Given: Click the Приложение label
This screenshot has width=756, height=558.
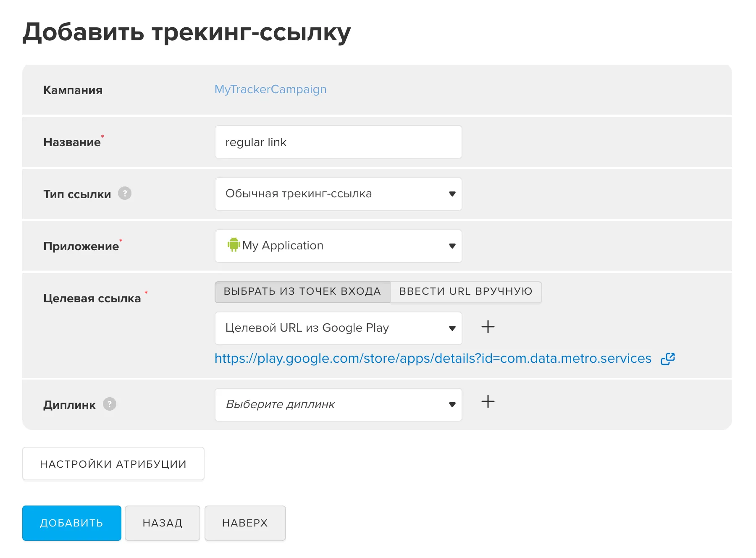Looking at the screenshot, I should 81,246.
